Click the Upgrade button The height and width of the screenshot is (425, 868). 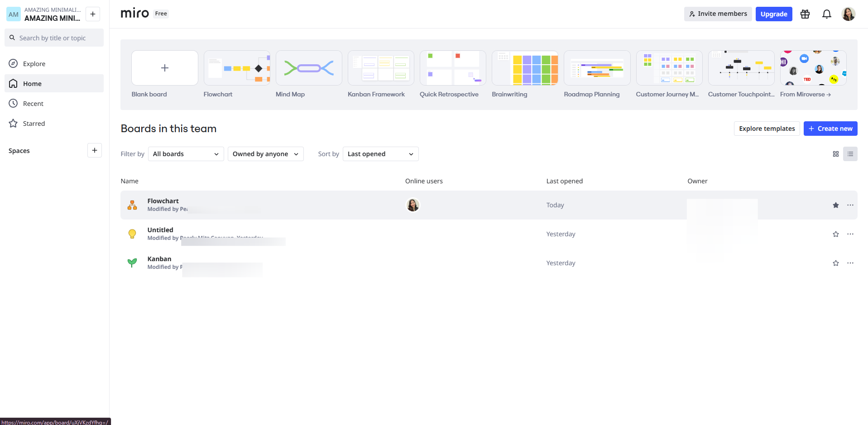[774, 14]
